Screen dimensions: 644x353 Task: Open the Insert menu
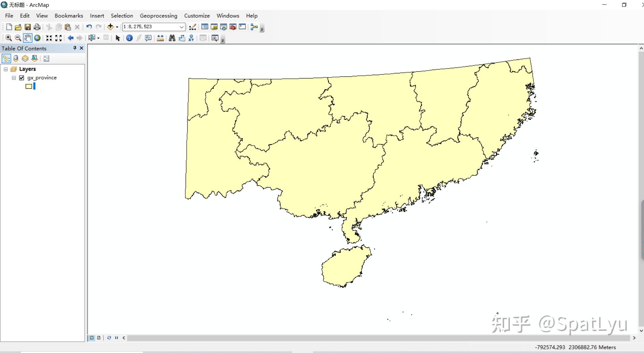click(x=97, y=16)
